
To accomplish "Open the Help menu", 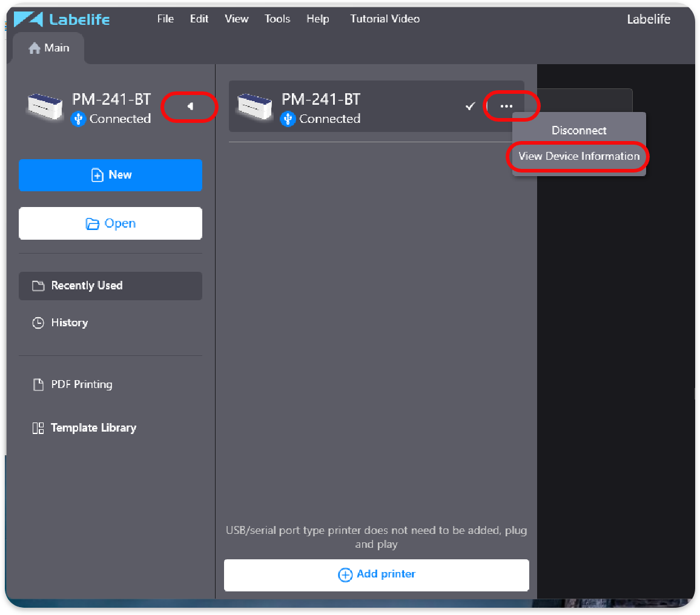I will pos(318,19).
